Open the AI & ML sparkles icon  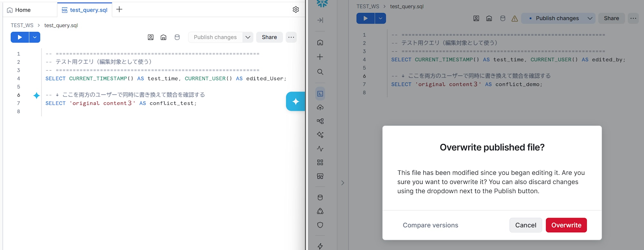pos(320,135)
